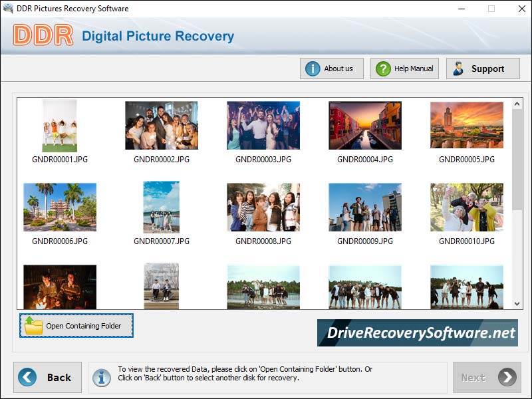Select the GNDR00008.JPG group of women thumbnail

[263, 207]
